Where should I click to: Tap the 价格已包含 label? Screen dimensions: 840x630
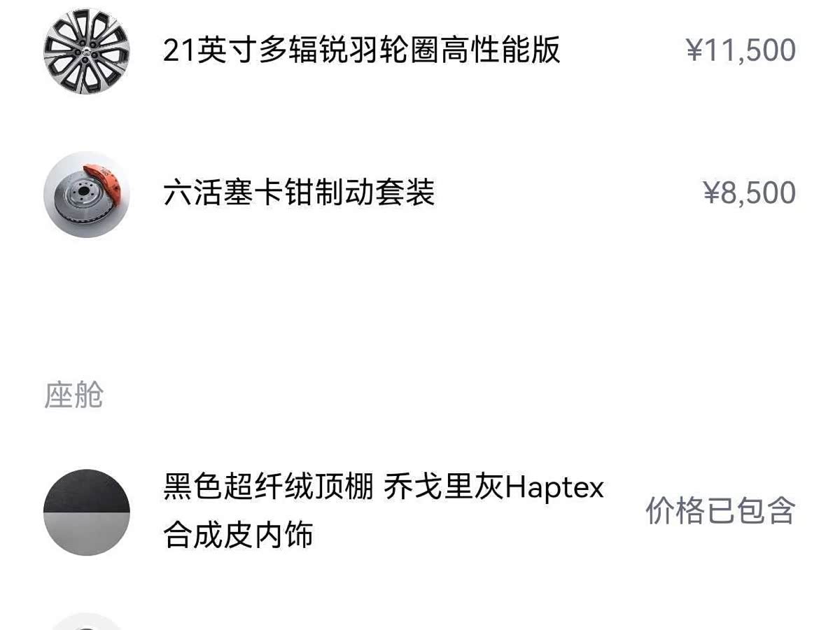(x=720, y=511)
